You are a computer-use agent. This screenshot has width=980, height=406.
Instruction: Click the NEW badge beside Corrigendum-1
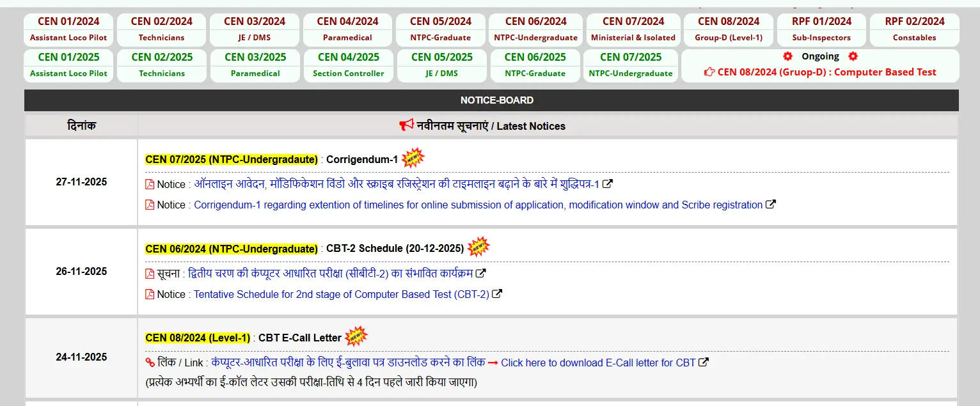[x=413, y=158]
